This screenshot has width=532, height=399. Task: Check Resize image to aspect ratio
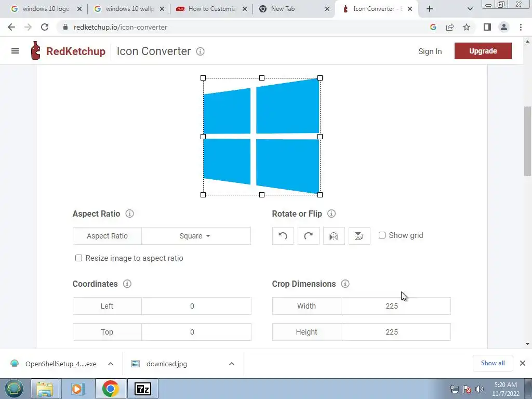(79, 258)
